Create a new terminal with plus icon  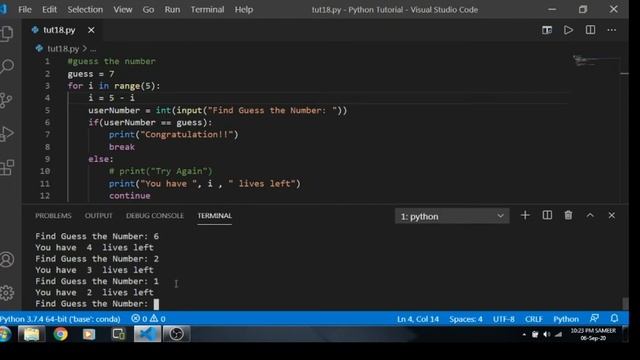525,216
